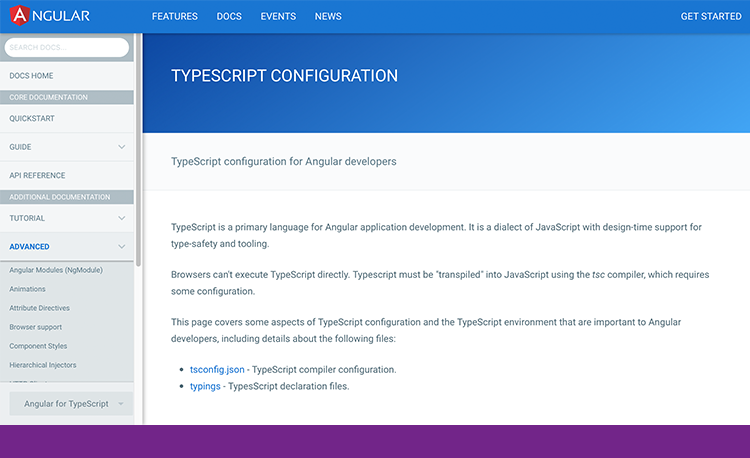Open the Docs menu item
Image resolution: width=750 pixels, height=458 pixels.
click(x=229, y=16)
